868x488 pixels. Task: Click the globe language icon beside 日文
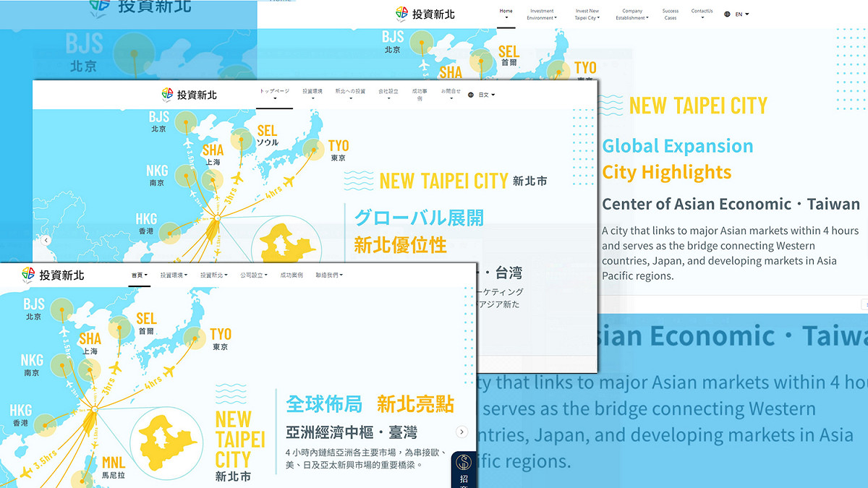472,95
